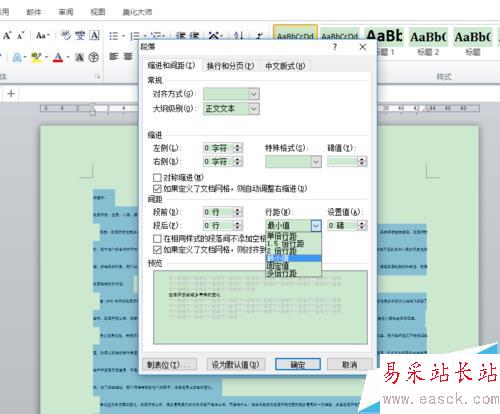Open the Numbering dropdown arrow
This screenshot has width=500, height=414.
pos(145,36)
